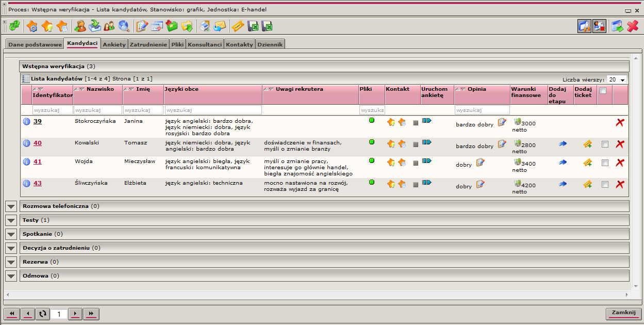Click the yellow folder with arrow icon
Image resolution: width=644 pixels, height=325 pixels.
187,26
